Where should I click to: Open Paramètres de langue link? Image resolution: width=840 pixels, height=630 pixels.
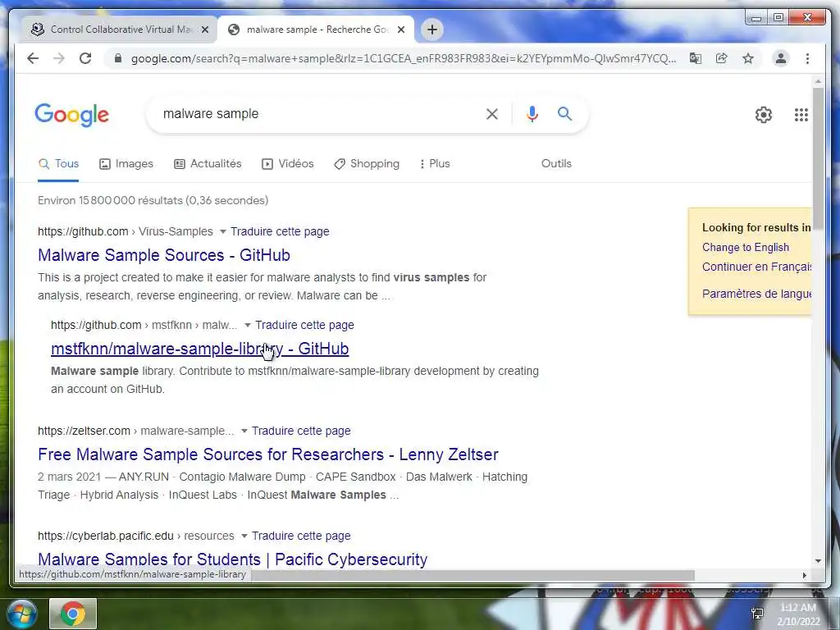point(756,294)
